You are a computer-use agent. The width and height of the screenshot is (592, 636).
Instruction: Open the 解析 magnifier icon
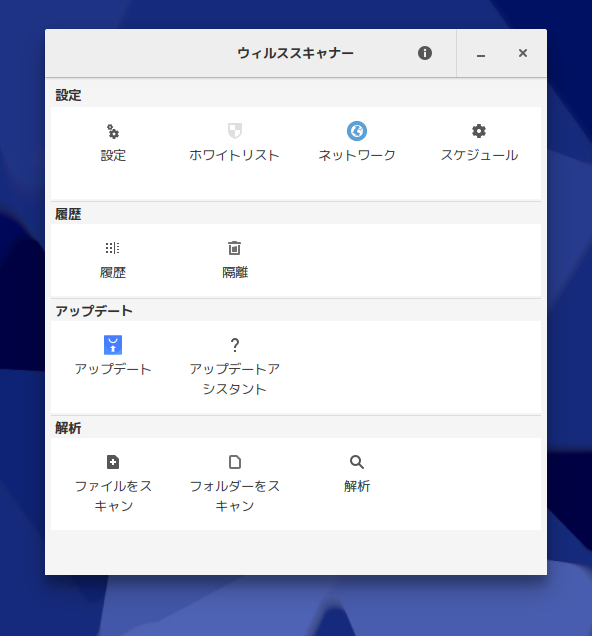coord(357,462)
